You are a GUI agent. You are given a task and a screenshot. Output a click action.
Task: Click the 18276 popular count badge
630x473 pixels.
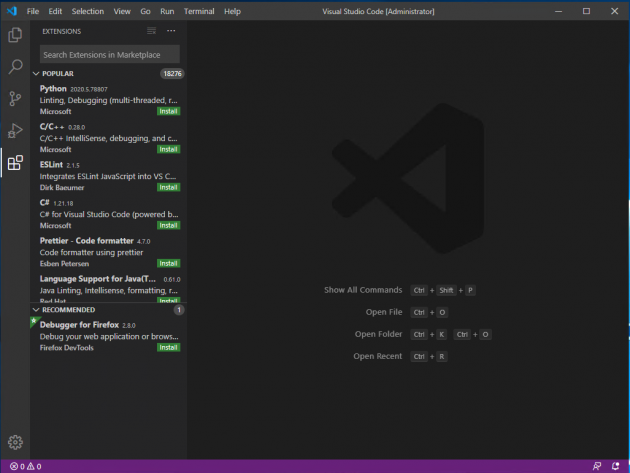pos(172,74)
